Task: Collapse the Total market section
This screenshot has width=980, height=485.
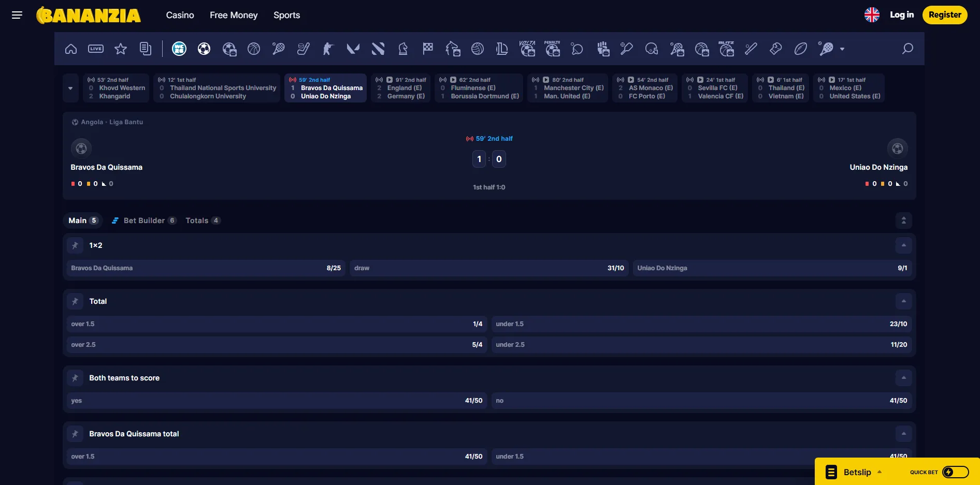Action: point(903,301)
